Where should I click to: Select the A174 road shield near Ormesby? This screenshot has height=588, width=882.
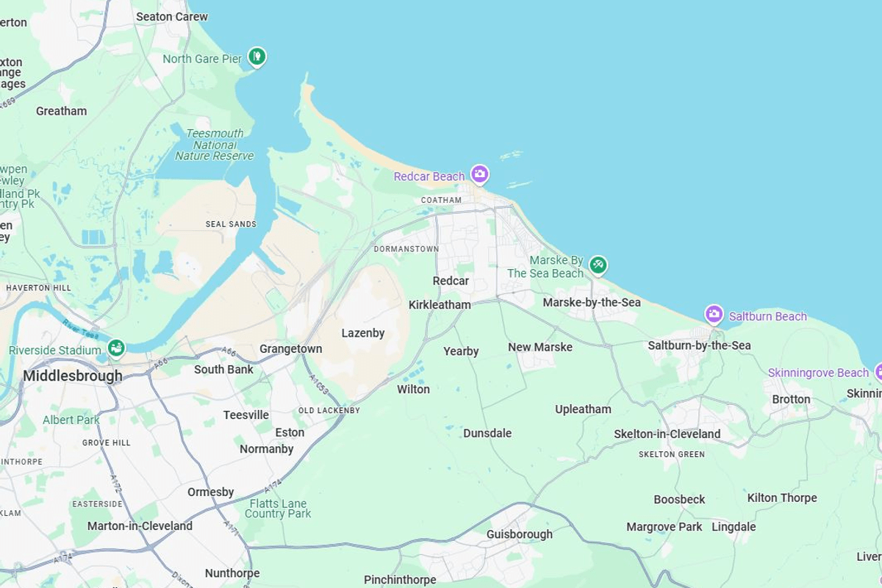(x=274, y=485)
